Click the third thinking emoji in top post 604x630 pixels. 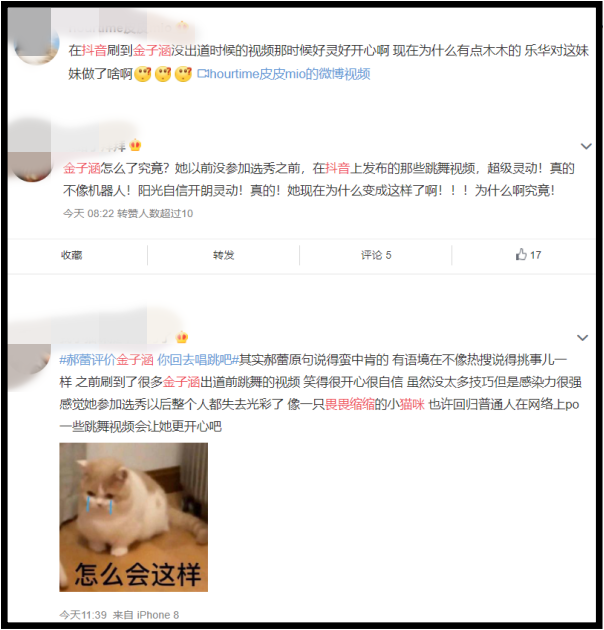(184, 74)
